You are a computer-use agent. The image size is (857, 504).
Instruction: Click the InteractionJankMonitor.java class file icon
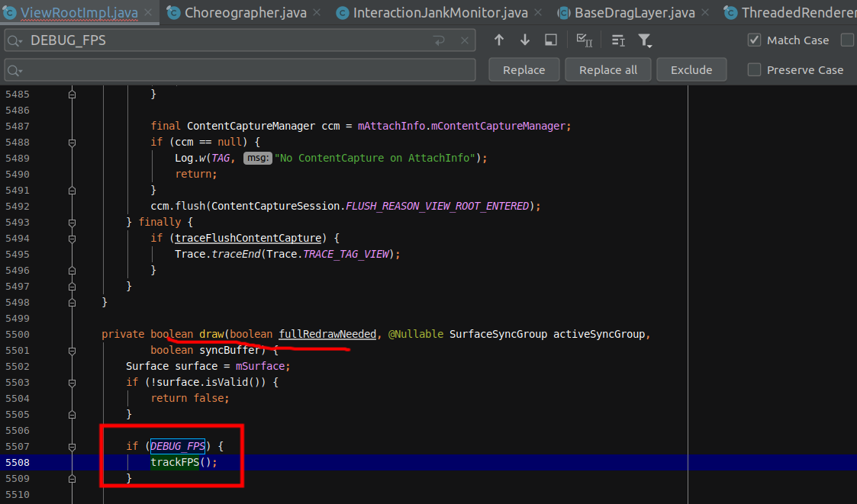342,12
